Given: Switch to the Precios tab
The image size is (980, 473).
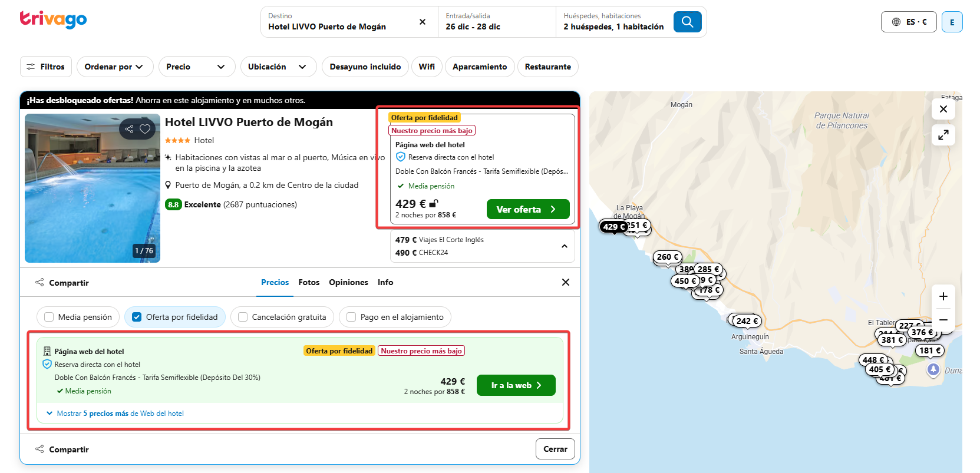Looking at the screenshot, I should (275, 283).
